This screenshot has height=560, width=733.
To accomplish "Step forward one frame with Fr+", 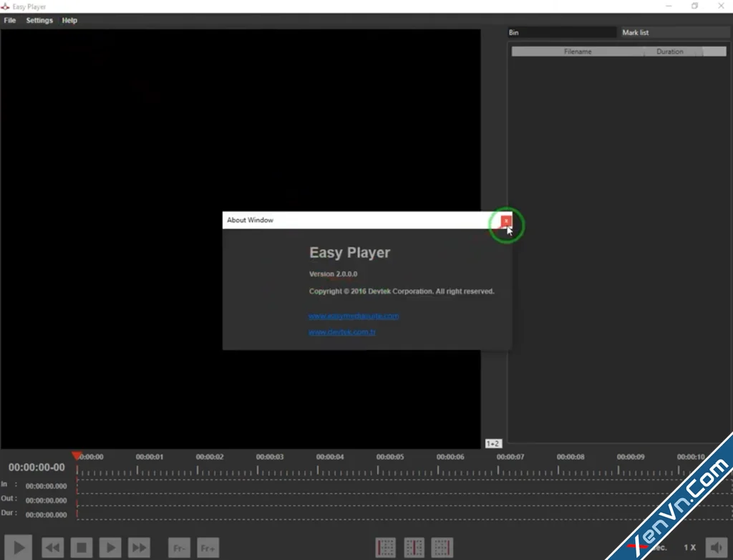I will coord(208,548).
